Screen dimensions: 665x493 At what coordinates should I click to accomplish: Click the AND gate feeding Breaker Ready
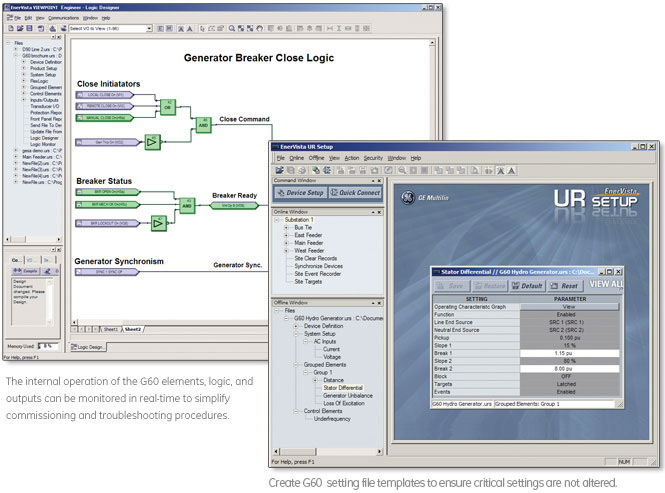click(x=187, y=205)
